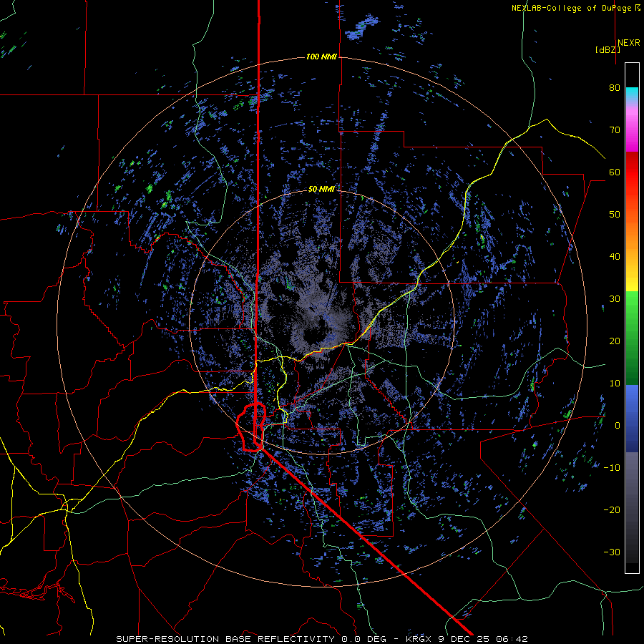Screen dimensions: 644x644
Task: Click the 20 value on dBZ scale
Action: 615,341
